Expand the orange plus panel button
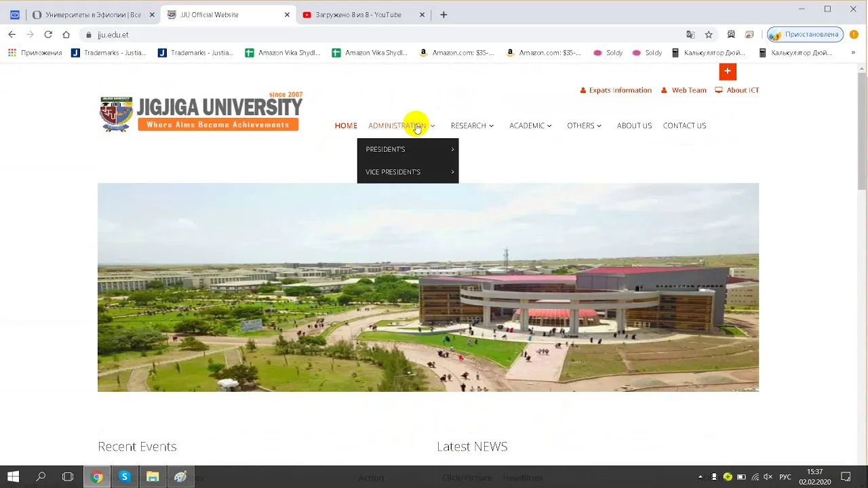This screenshot has width=868, height=488. pos(728,71)
